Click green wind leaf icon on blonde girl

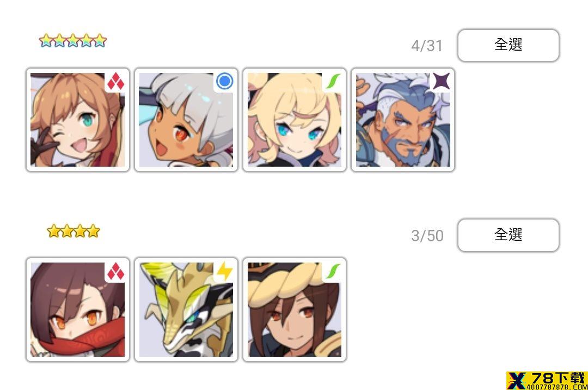(332, 81)
